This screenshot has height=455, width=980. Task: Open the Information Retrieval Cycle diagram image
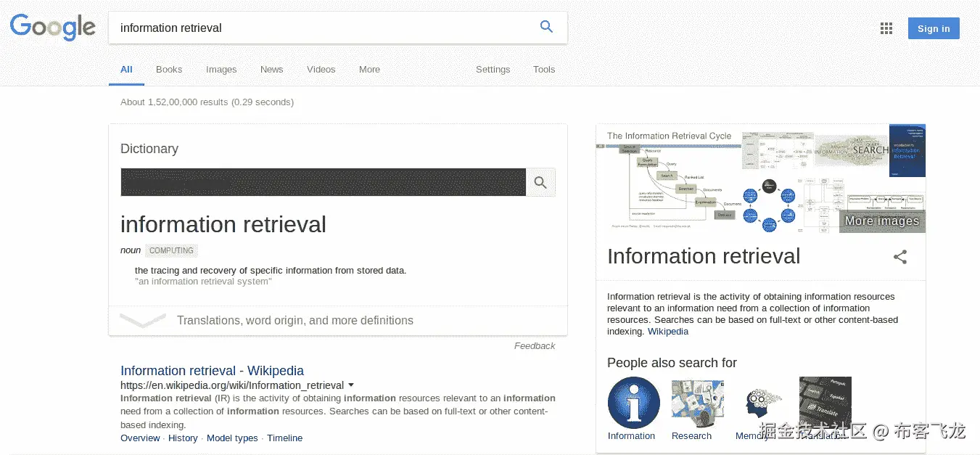669,179
